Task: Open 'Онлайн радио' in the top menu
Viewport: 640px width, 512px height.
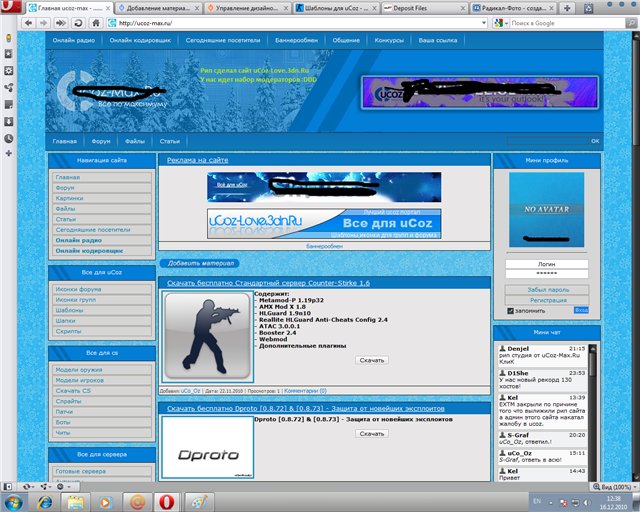Action: coord(73,41)
